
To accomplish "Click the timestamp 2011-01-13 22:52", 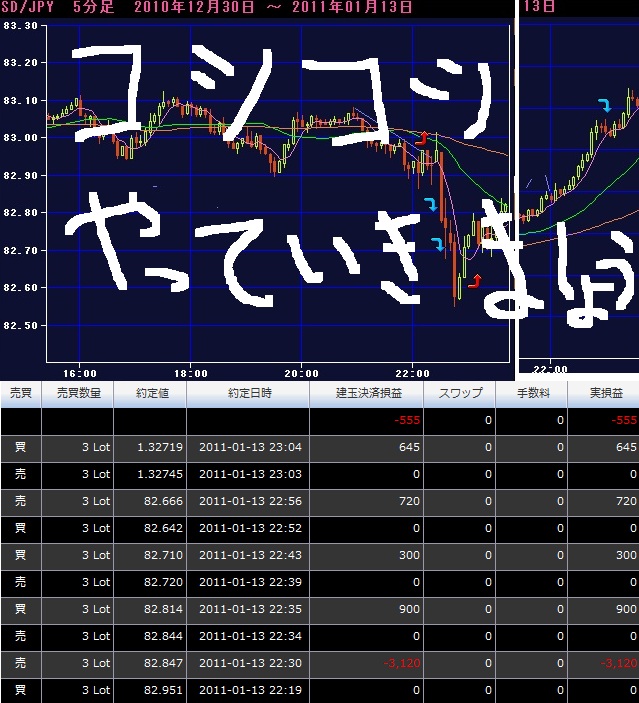I will point(251,528).
